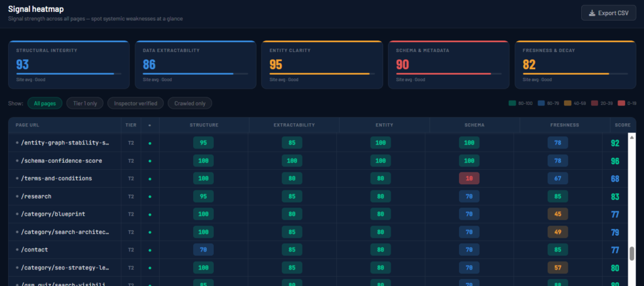The image size is (644, 286).
Task: Click overall score 92 for /entity-graph-stability-s…
Action: click(615, 143)
